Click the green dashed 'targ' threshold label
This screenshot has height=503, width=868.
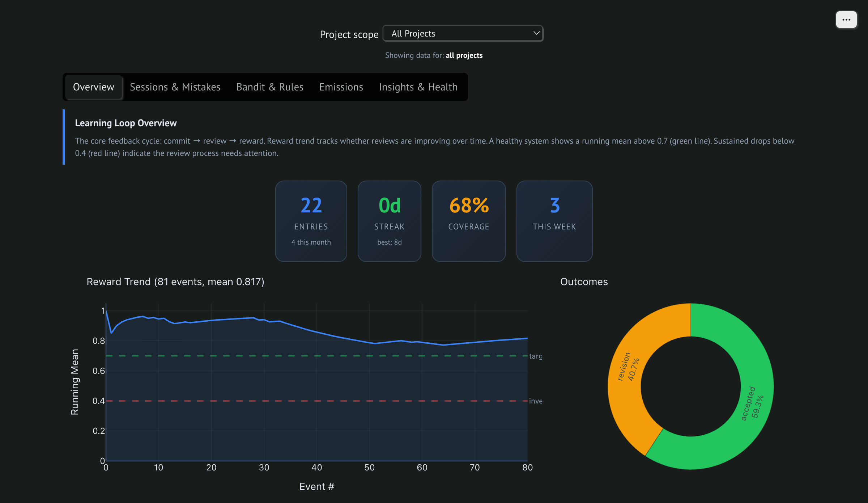point(536,356)
